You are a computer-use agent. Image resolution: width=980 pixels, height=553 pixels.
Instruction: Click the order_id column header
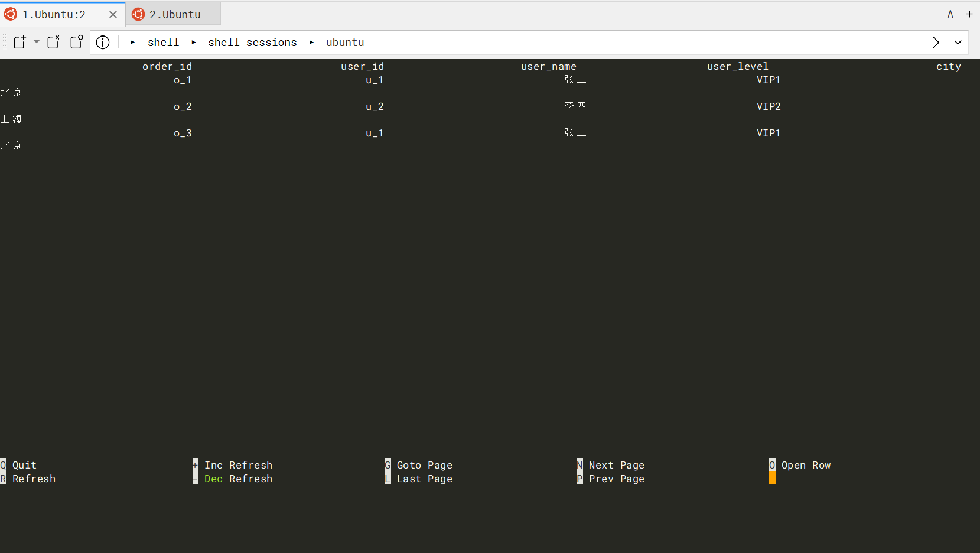[167, 67]
